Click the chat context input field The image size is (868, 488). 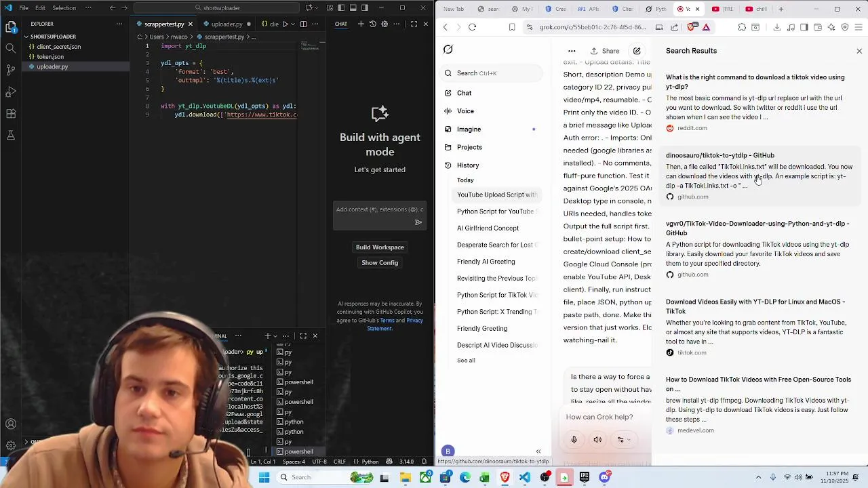tap(380, 209)
